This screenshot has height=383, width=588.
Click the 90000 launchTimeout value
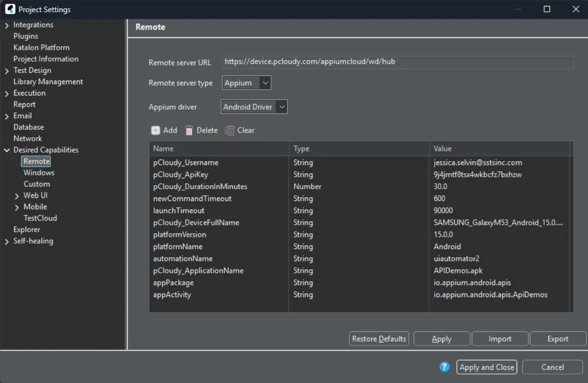pyautogui.click(x=444, y=211)
